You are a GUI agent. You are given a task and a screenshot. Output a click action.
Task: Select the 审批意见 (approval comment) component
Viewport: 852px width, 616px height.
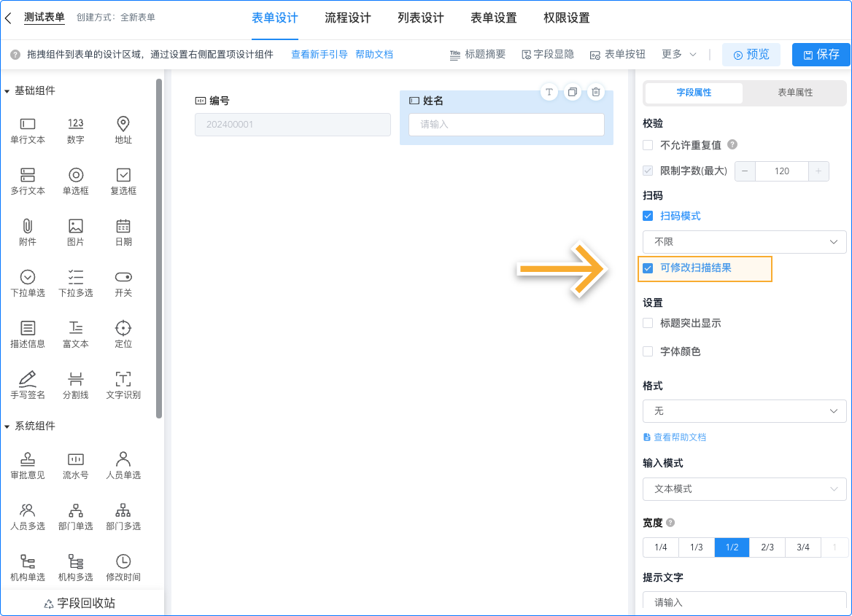click(x=28, y=464)
